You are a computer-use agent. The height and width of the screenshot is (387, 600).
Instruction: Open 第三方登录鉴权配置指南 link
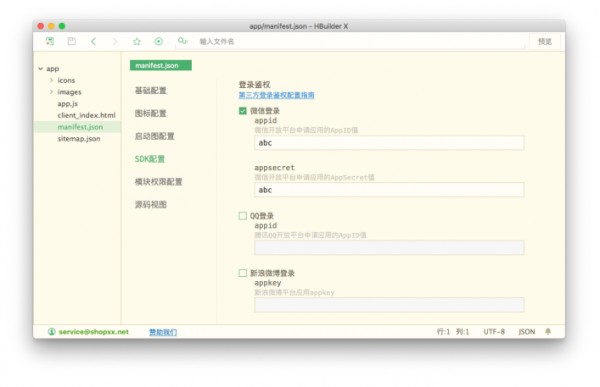point(276,95)
